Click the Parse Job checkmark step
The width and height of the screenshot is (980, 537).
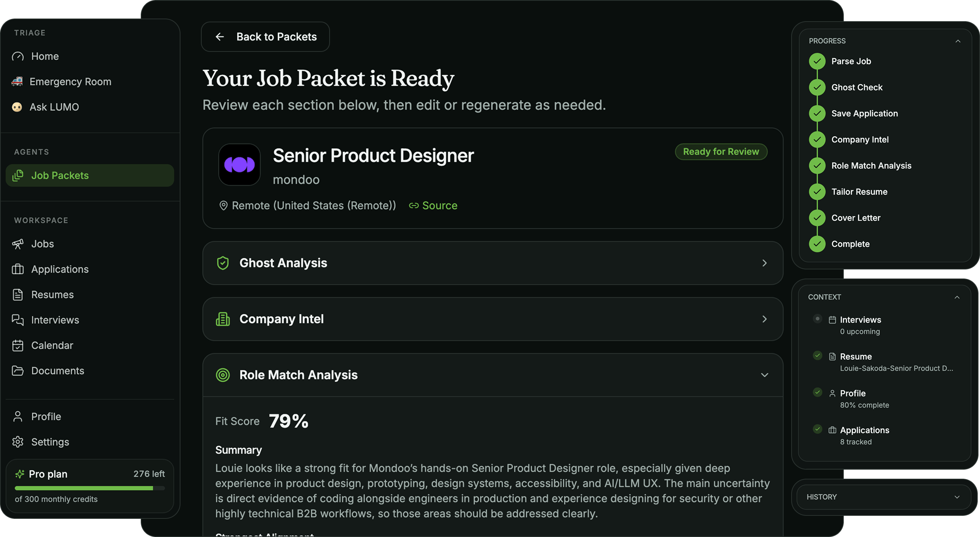click(817, 61)
